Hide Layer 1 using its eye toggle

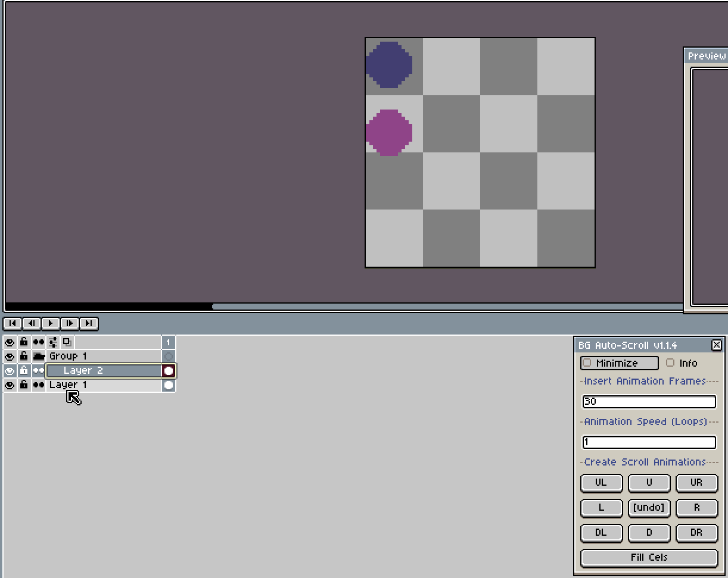click(x=9, y=385)
